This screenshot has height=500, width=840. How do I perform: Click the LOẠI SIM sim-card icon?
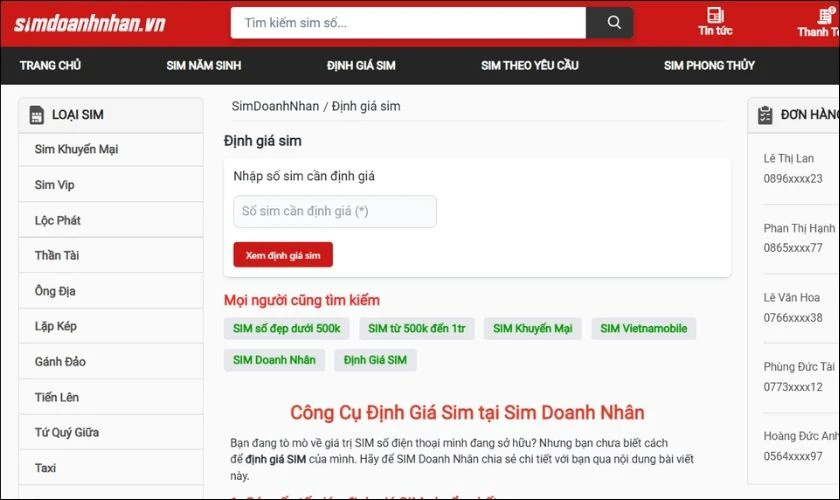(x=36, y=115)
